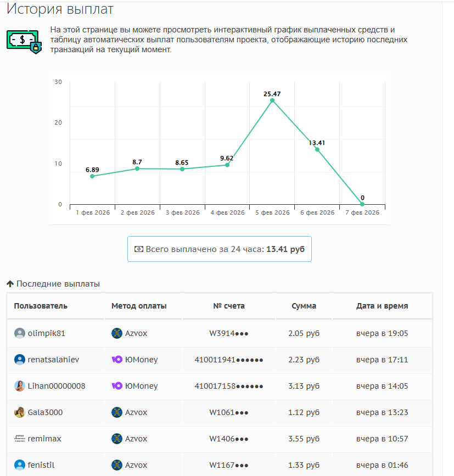Select the 13.41 chart point for 6 фев
This screenshot has width=454, height=476.
pos(317,149)
